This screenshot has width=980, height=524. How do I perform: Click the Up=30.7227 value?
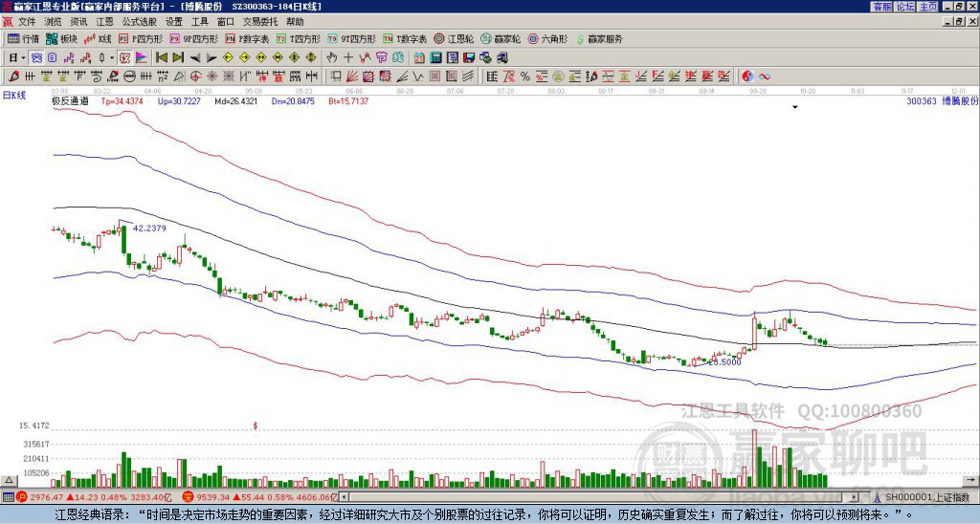coord(179,100)
